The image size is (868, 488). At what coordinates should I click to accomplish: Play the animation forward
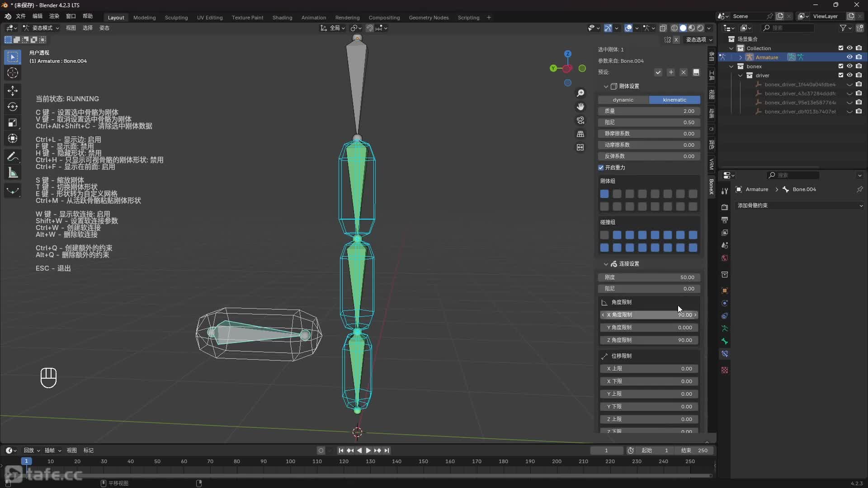pyautogui.click(x=368, y=450)
